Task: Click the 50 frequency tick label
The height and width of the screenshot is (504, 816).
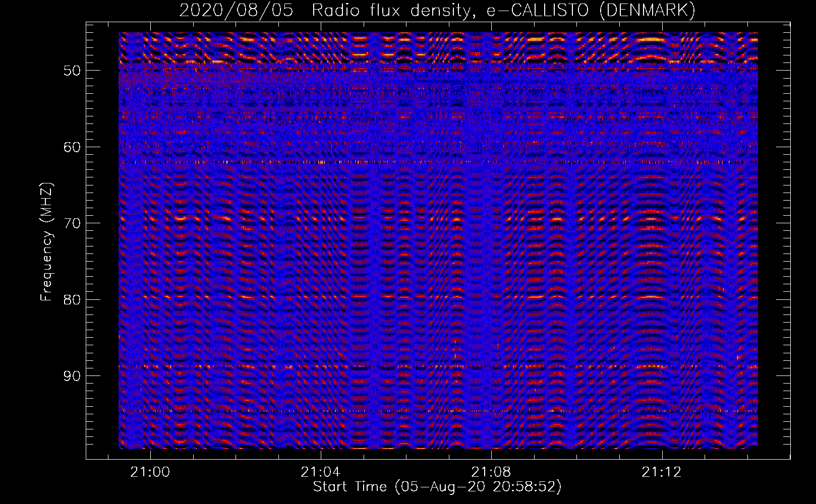Action: pos(72,71)
